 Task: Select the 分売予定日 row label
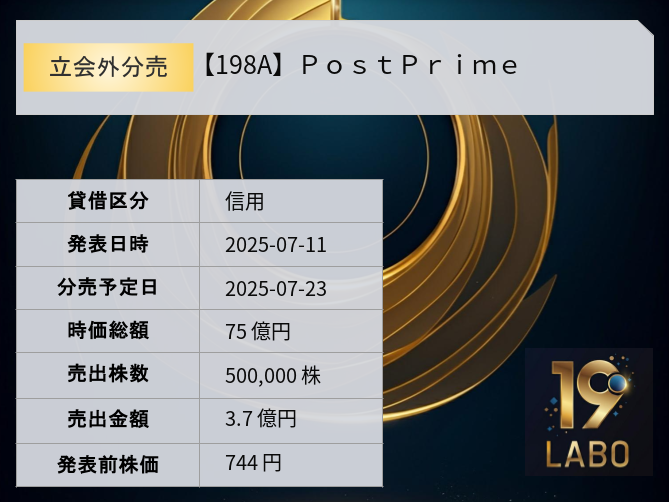click(x=108, y=287)
